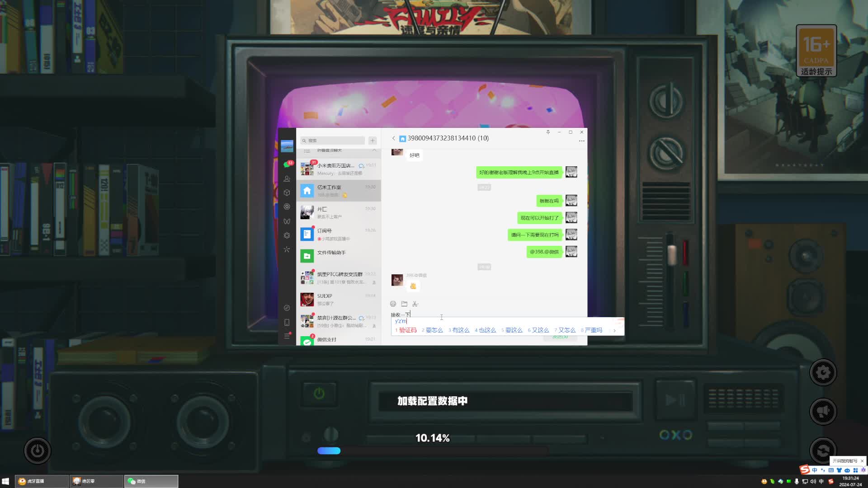Click the screenshot scissors icon
The height and width of the screenshot is (488, 868).
[x=415, y=304]
